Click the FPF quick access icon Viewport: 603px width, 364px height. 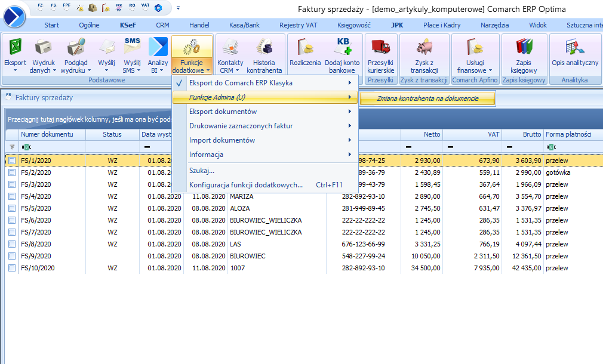(x=66, y=7)
